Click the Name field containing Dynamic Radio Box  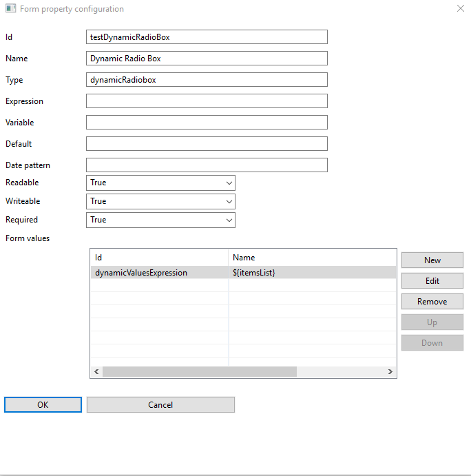click(207, 59)
